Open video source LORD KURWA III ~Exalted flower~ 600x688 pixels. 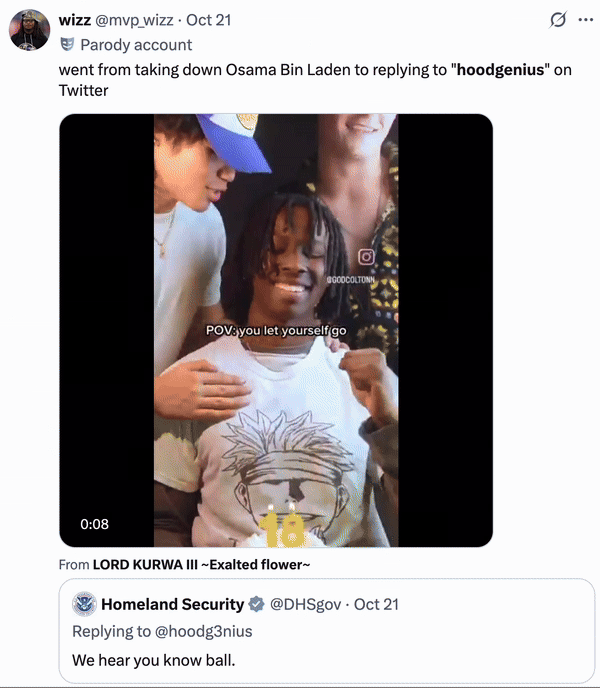[x=201, y=564]
